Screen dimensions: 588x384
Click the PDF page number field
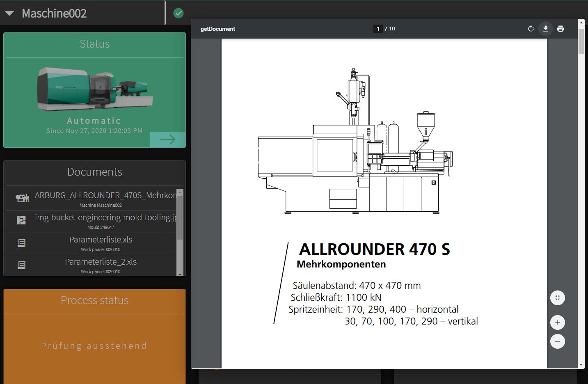(x=378, y=29)
